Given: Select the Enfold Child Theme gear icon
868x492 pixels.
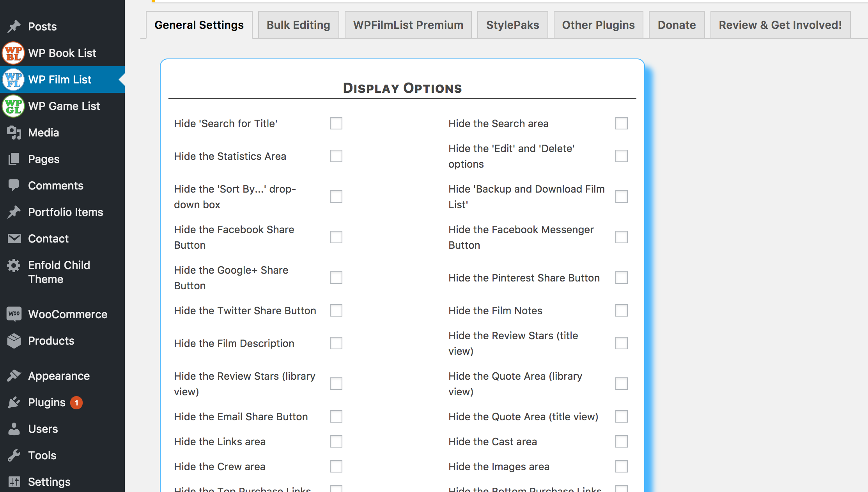Looking at the screenshot, I should pyautogui.click(x=14, y=265).
